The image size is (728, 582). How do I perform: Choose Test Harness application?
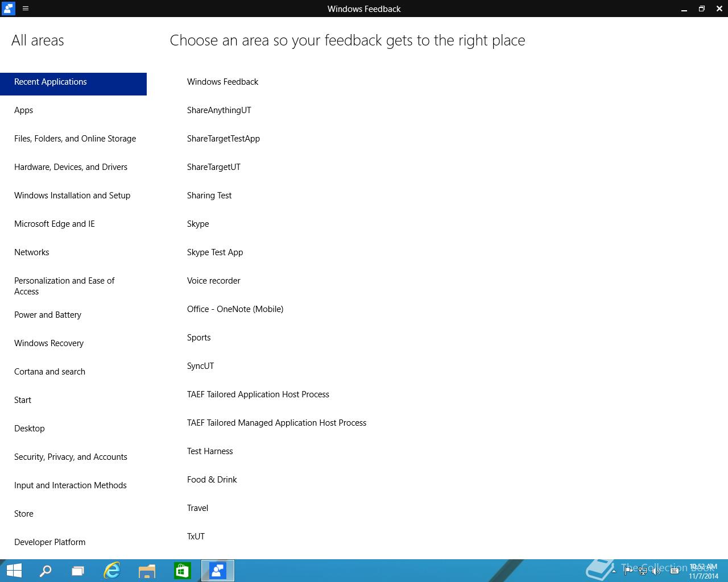click(210, 451)
